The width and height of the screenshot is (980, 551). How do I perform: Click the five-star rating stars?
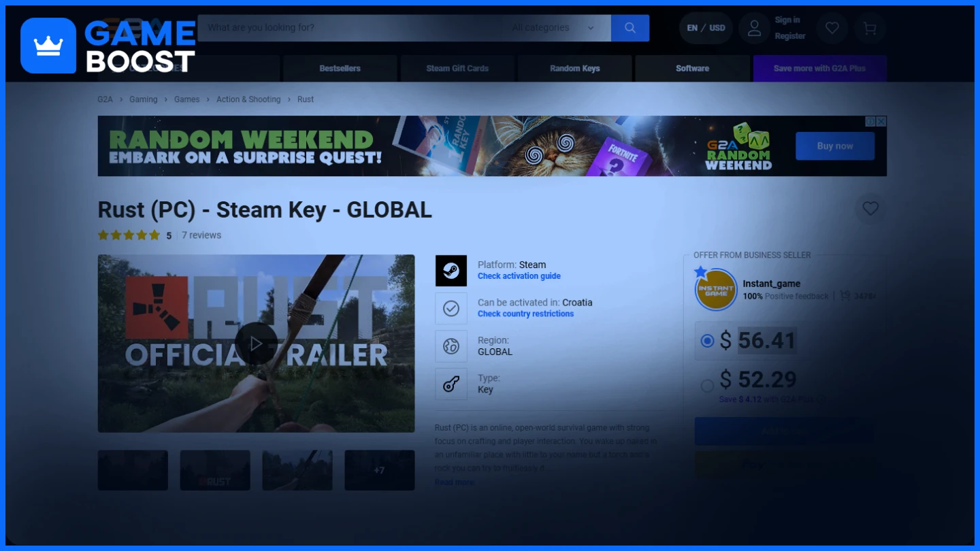tap(129, 235)
